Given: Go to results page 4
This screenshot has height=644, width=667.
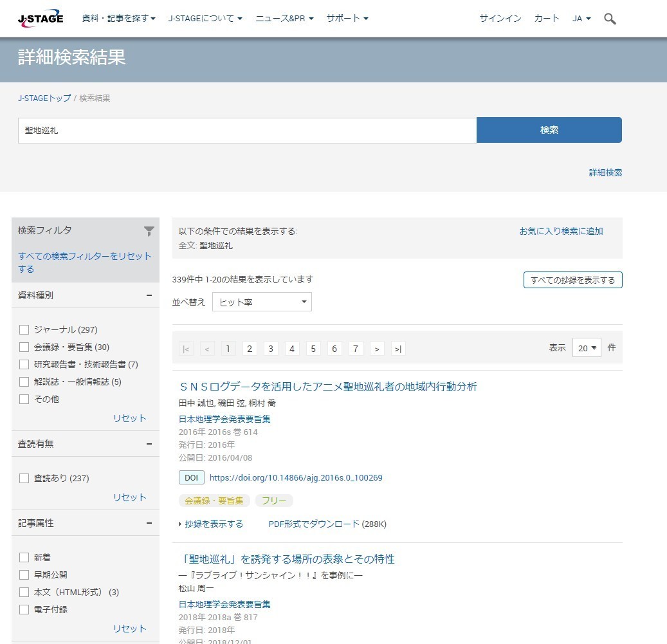Looking at the screenshot, I should tap(292, 349).
